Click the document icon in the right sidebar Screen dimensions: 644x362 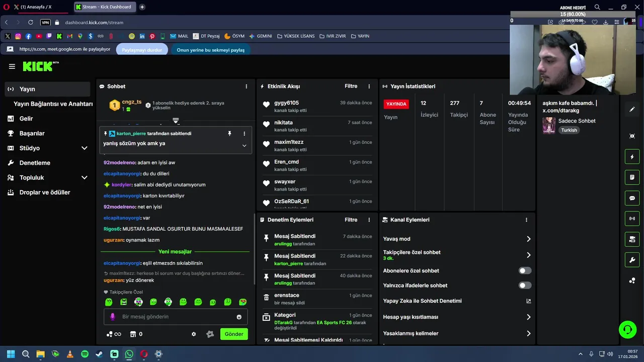click(632, 177)
